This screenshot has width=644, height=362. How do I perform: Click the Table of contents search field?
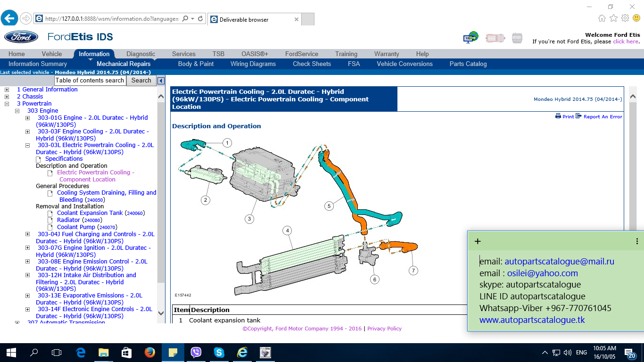click(x=90, y=81)
